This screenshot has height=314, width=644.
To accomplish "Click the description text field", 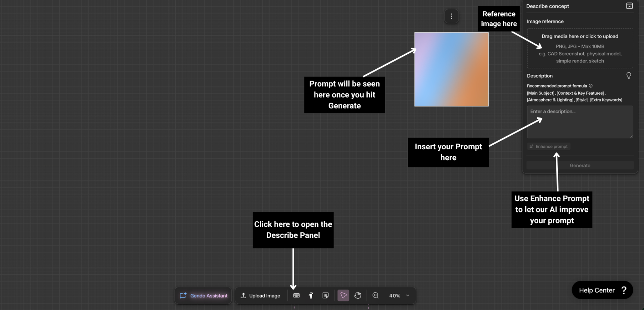I will (580, 122).
